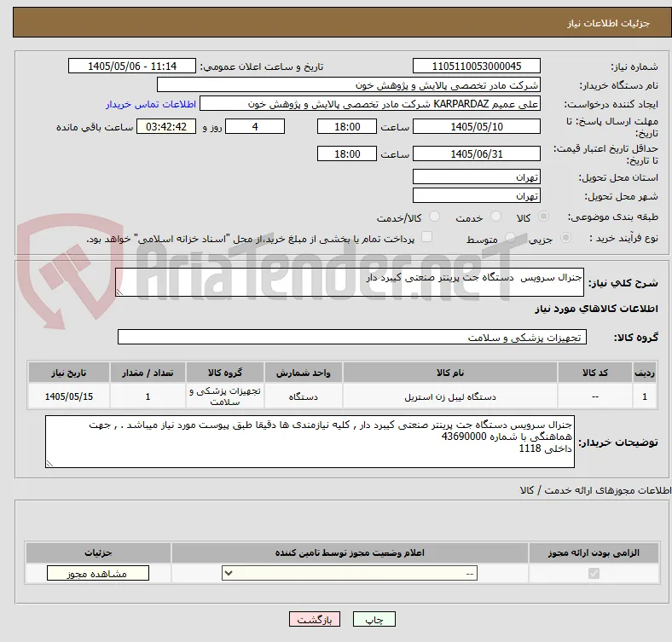Toggle the mandatory license checkbox
Screen dimensions: 672x642
pos(594,574)
